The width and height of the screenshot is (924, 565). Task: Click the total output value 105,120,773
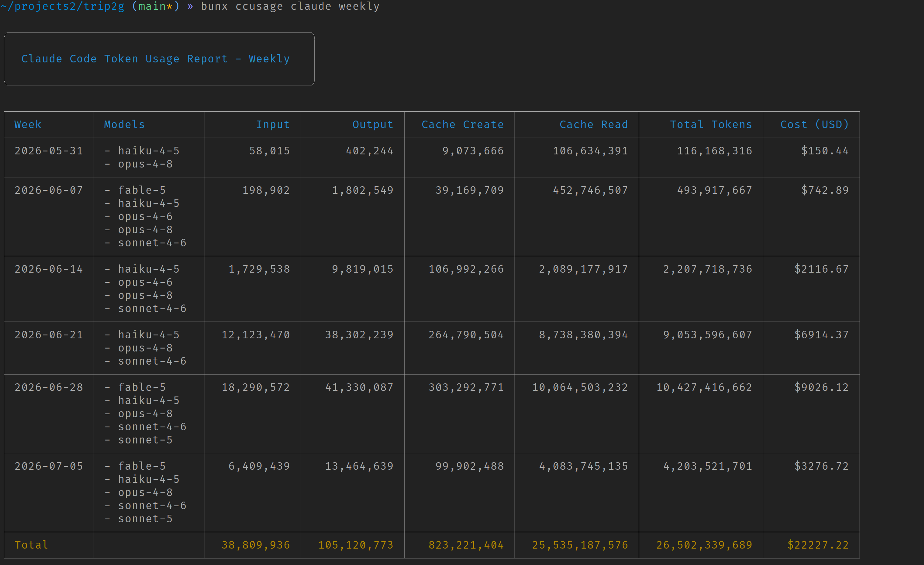pyautogui.click(x=356, y=545)
